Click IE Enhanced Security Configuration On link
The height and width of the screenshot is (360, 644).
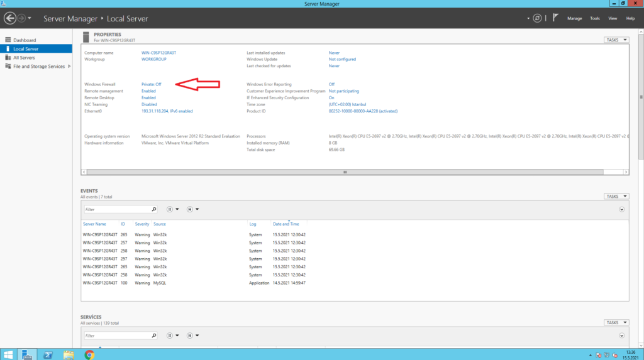(x=331, y=98)
